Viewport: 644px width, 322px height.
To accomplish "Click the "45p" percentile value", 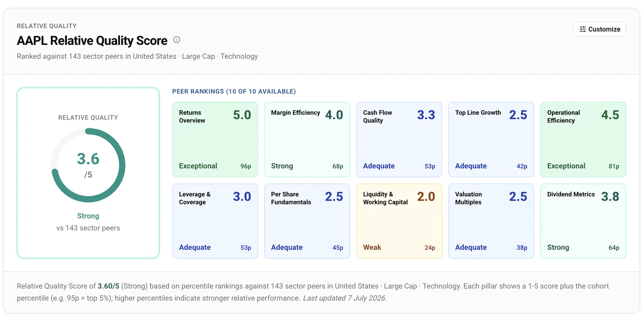I will (338, 248).
